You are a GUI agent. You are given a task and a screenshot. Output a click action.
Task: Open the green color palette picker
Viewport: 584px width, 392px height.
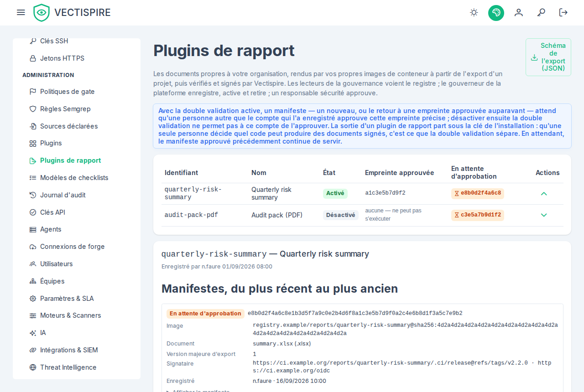pos(496,12)
